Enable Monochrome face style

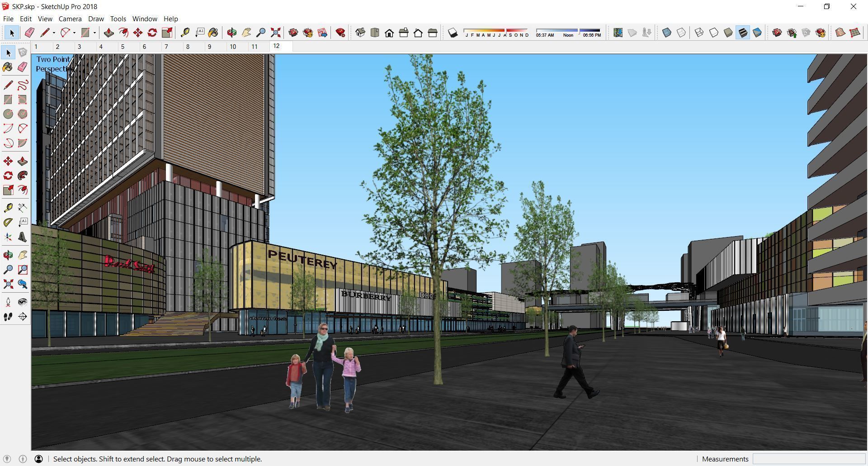(757, 33)
